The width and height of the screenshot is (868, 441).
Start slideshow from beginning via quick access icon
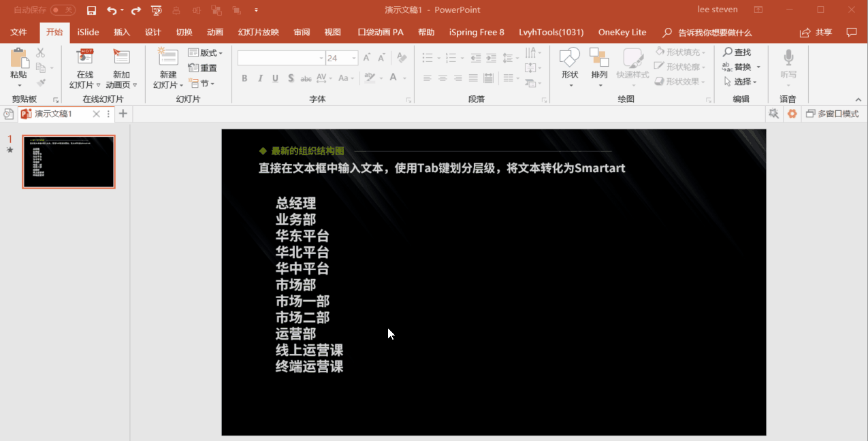[x=157, y=10]
